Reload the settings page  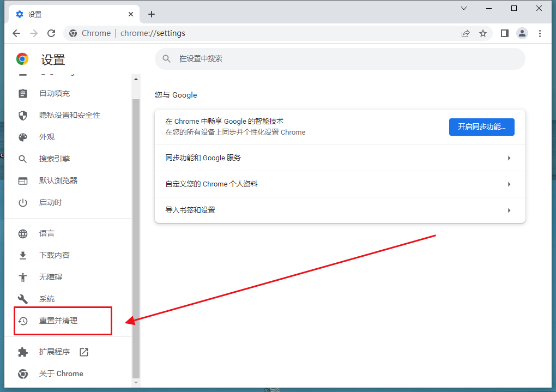coord(51,33)
